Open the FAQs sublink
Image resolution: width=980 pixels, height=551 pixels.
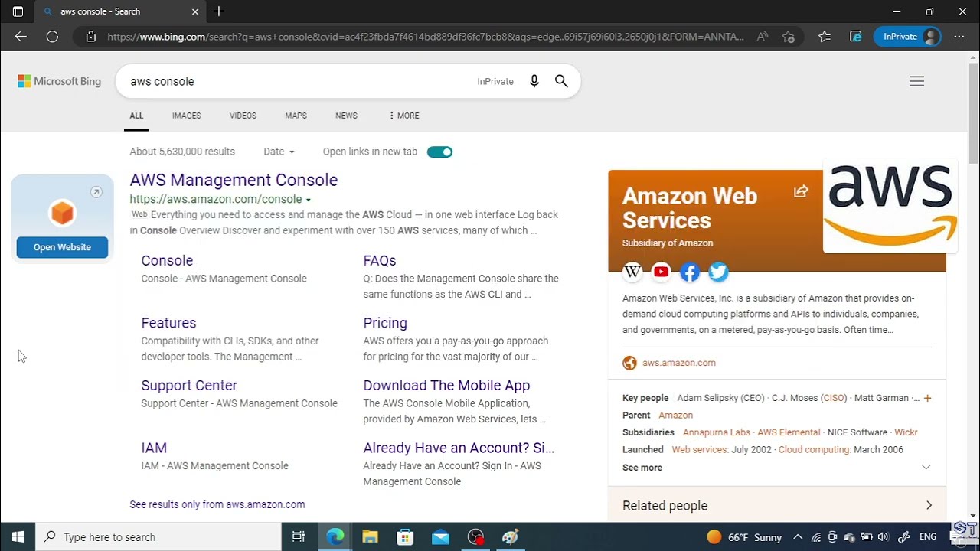tap(380, 261)
